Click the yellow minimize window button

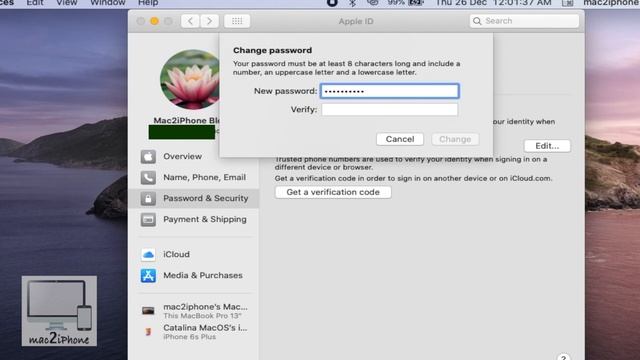point(154,21)
